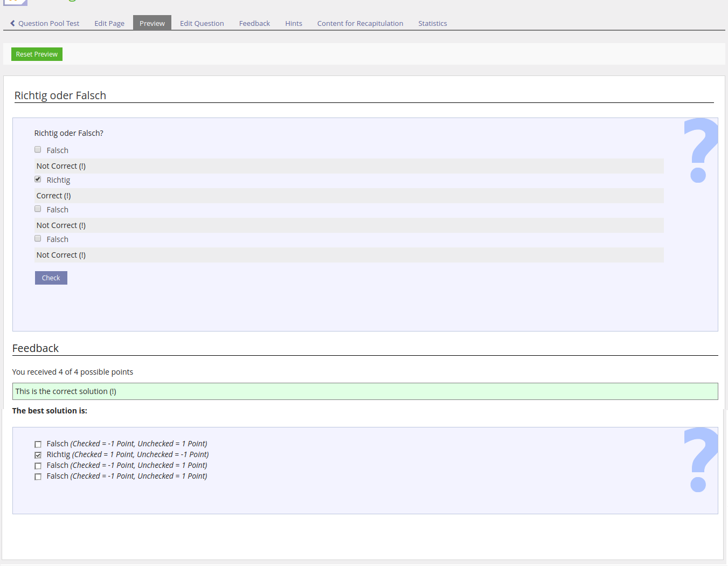This screenshot has width=728, height=566.
Task: Select the Preview tab
Action: pyautogui.click(x=152, y=23)
